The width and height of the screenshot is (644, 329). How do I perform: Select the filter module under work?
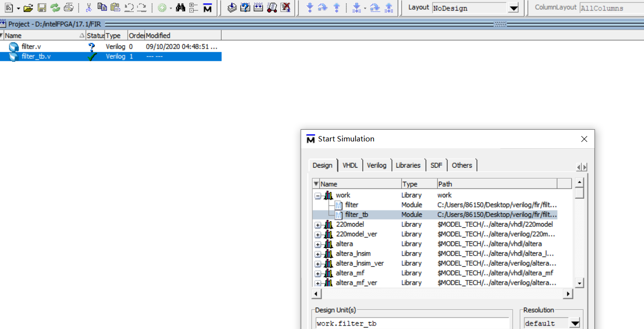352,205
